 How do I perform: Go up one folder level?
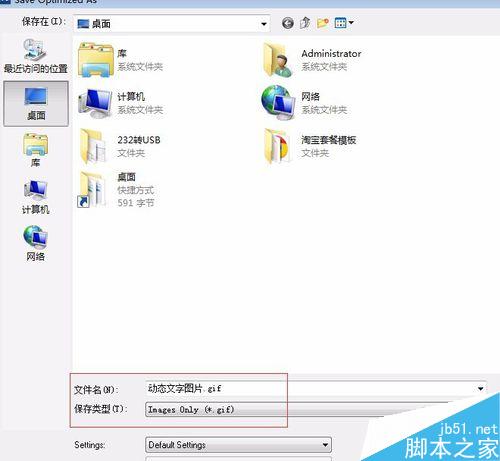[305, 23]
